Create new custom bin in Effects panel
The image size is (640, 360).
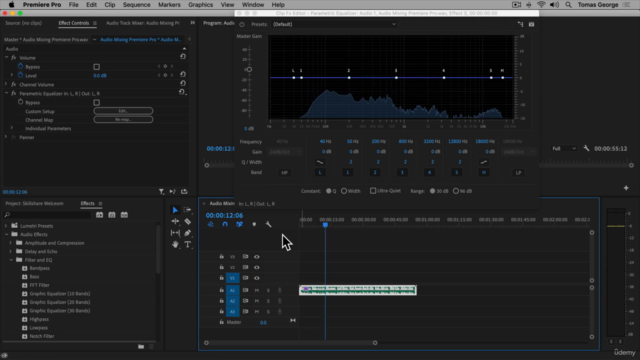(x=141, y=347)
